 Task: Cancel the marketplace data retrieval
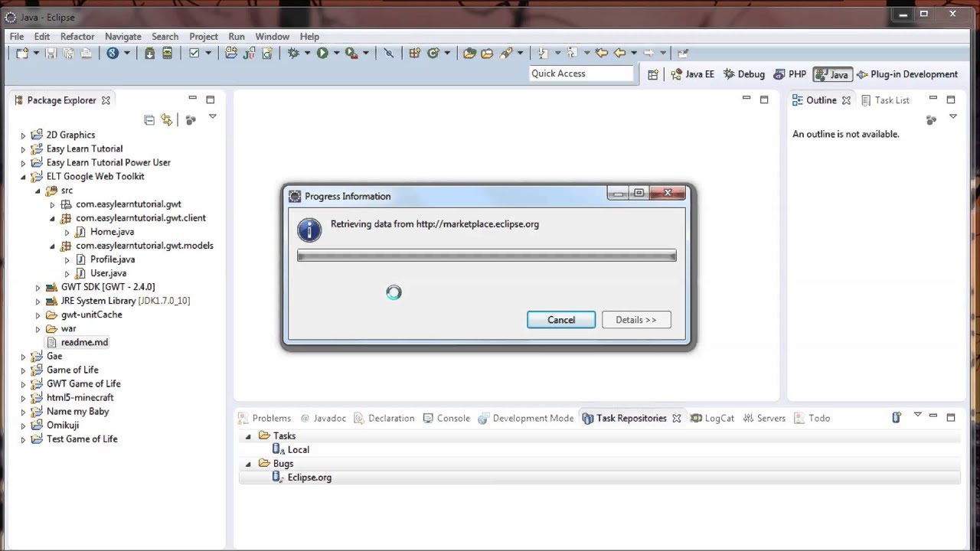[561, 320]
